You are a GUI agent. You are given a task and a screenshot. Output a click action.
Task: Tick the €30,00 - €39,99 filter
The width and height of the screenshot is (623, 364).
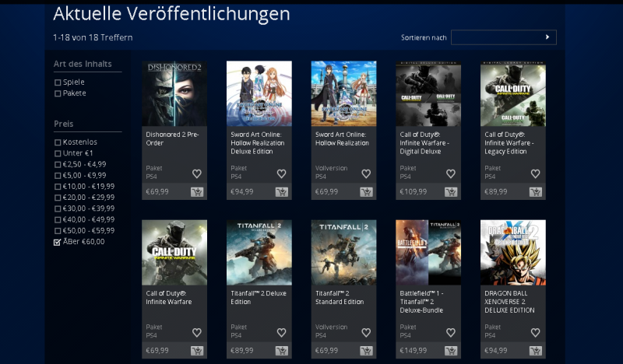tap(58, 208)
